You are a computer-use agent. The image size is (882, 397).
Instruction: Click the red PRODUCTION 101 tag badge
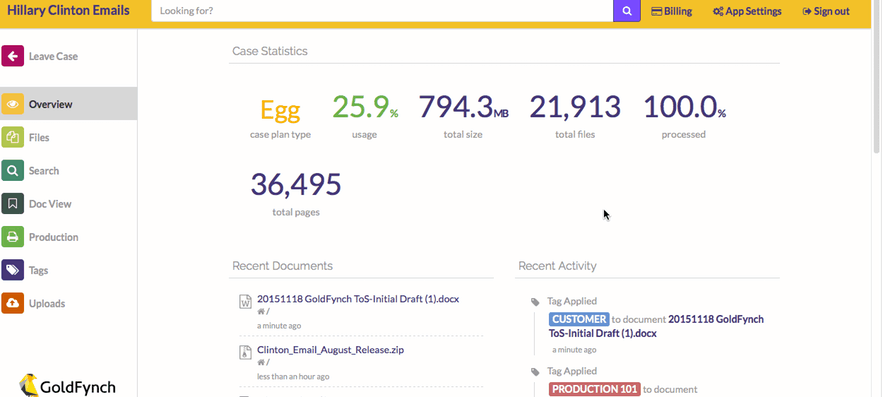[595, 389]
